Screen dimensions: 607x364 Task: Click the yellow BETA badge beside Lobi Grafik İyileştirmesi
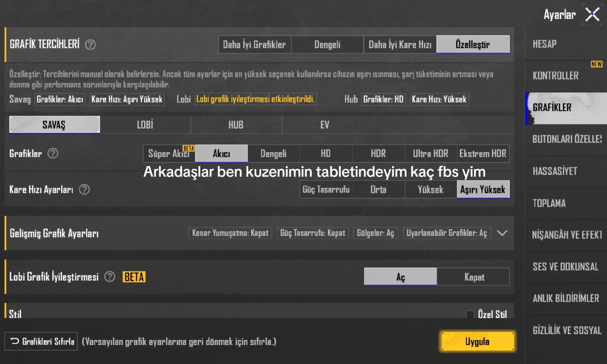134,277
